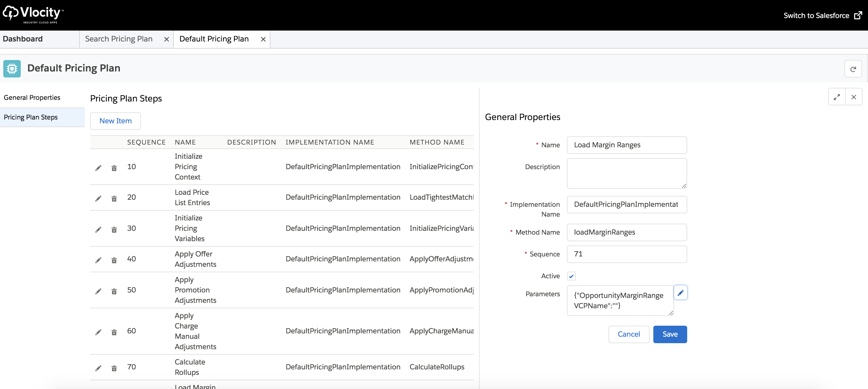
Task: Expand the General Properties side panel
Action: coord(837,97)
